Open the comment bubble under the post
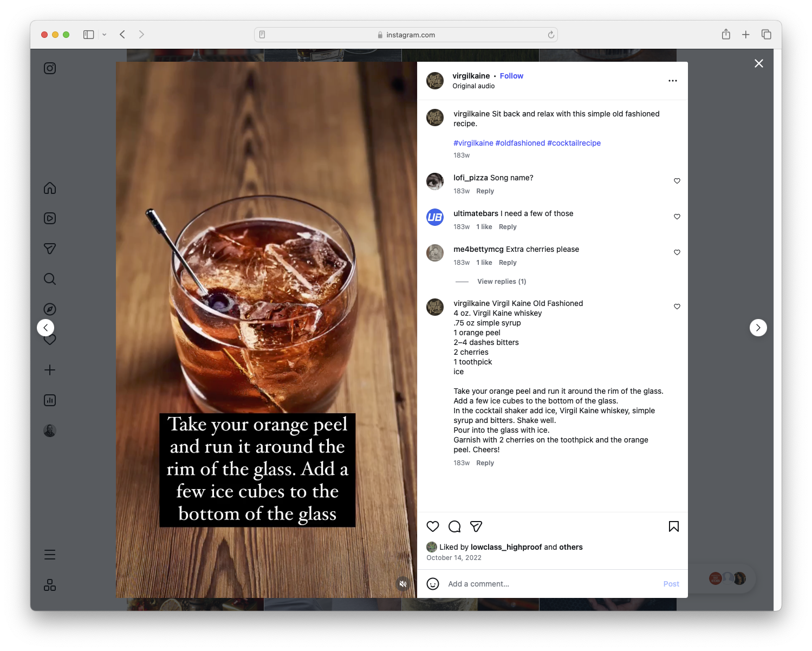The width and height of the screenshot is (812, 651). (454, 526)
